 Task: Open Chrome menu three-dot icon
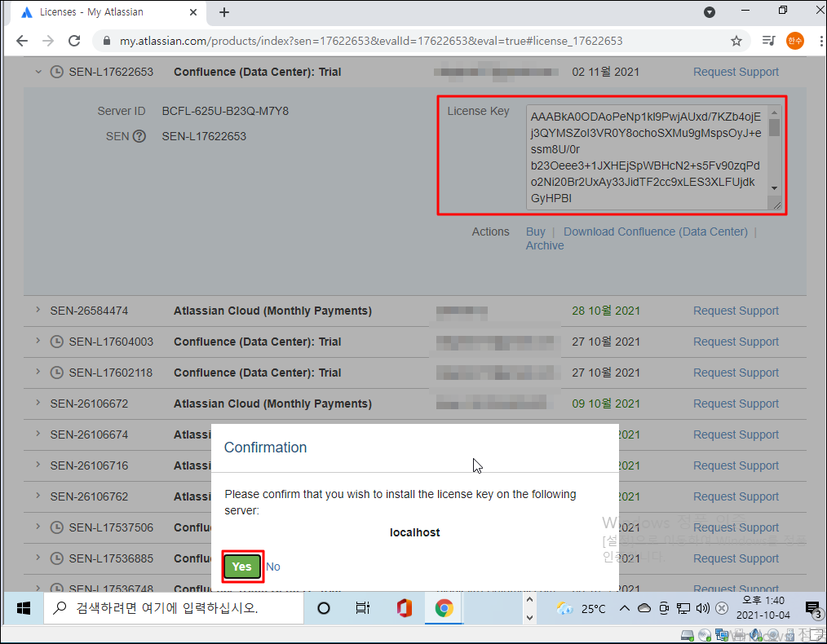click(820, 41)
